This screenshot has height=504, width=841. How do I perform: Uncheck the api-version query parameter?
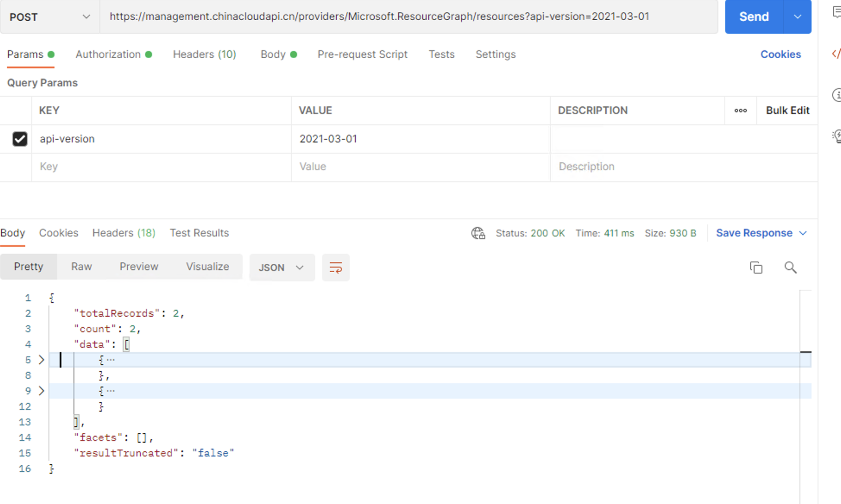pyautogui.click(x=20, y=139)
